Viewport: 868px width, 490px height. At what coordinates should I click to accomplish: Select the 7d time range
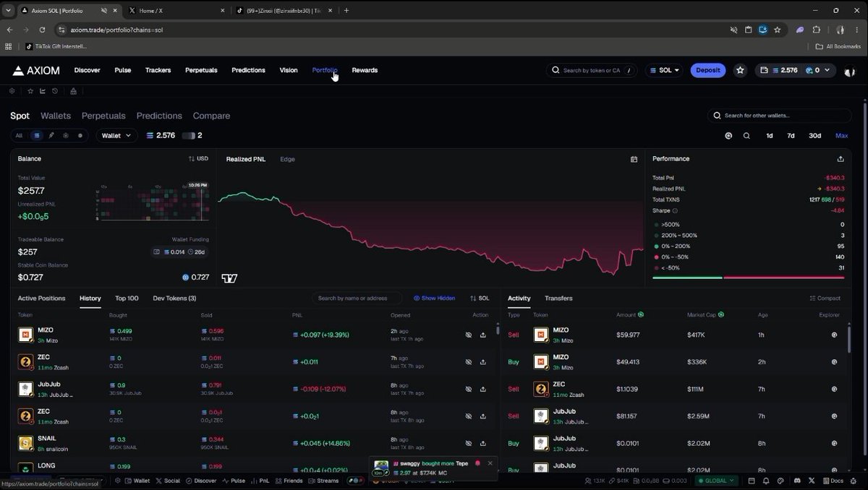[791, 136]
